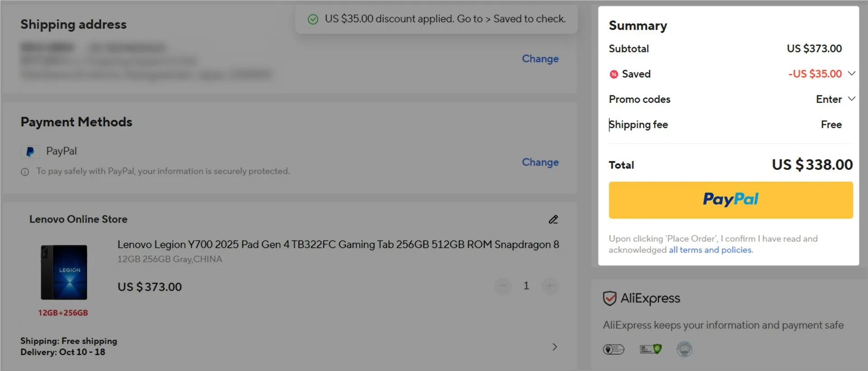This screenshot has width=868, height=371.
Task: Click the AliExpress shield logo icon
Action: (610, 298)
